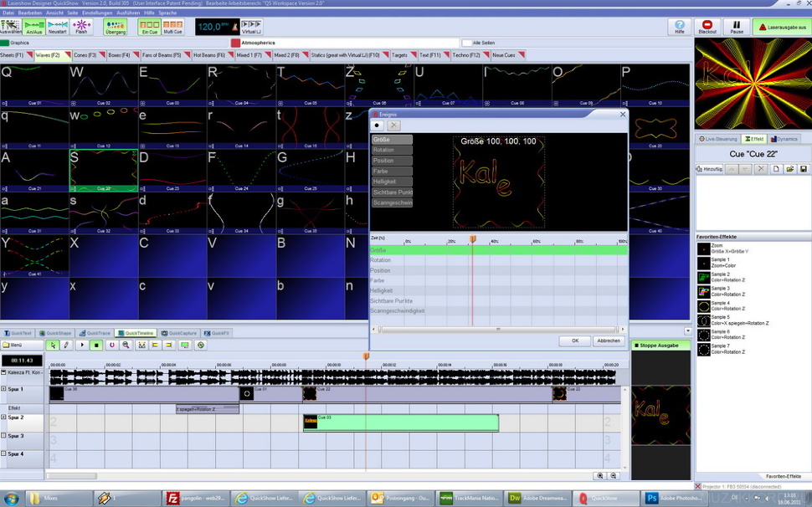Select the Virtual LJ icon

(251, 27)
